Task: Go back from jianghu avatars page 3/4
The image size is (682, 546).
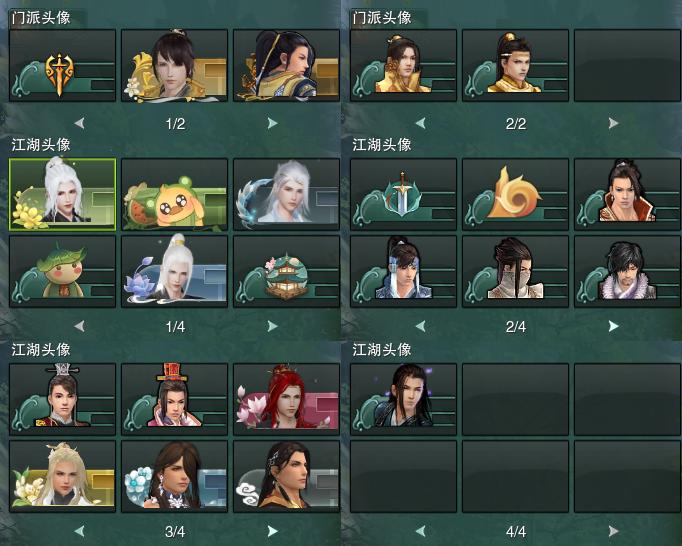Action: [79, 531]
